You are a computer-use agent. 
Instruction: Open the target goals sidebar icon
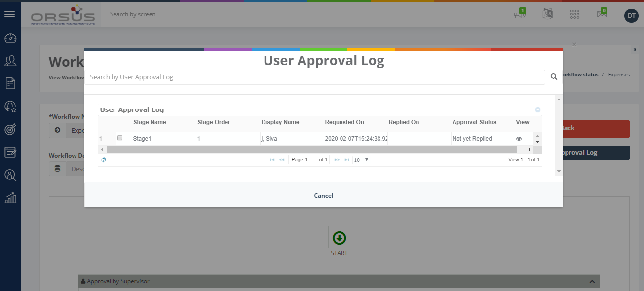coord(10,129)
